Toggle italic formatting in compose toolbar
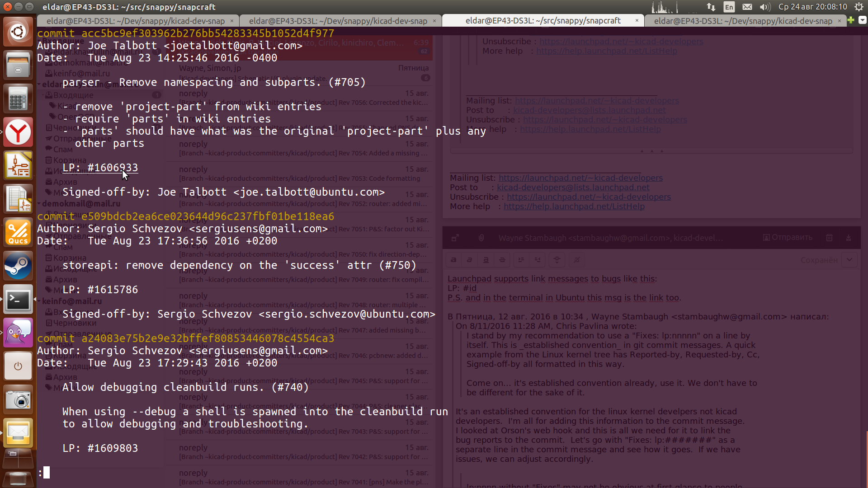The height and width of the screenshot is (488, 868). (x=469, y=260)
